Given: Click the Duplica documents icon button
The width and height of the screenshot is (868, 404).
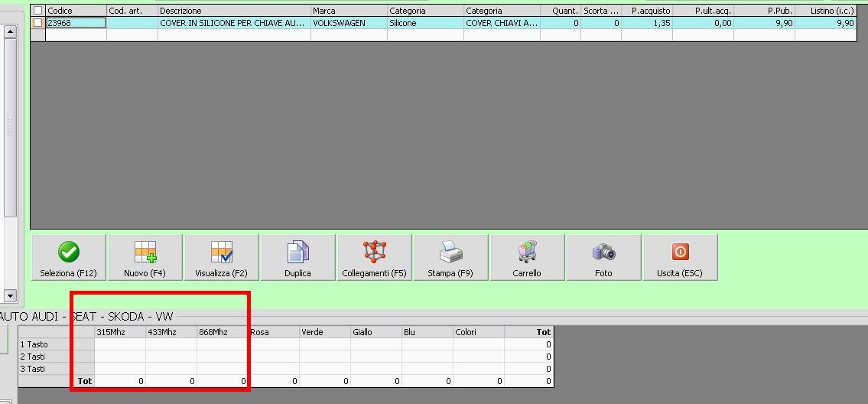Looking at the screenshot, I should pyautogui.click(x=297, y=257).
